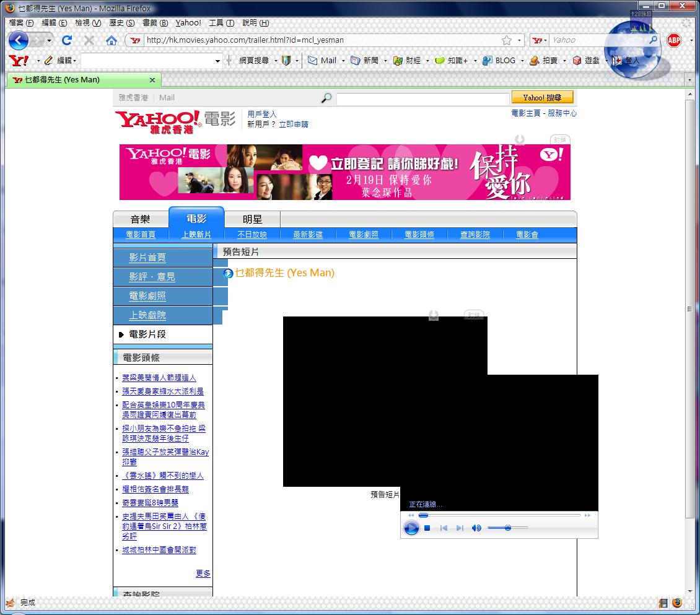Open the back history dropdown arrow
The image size is (700, 615).
coord(49,41)
